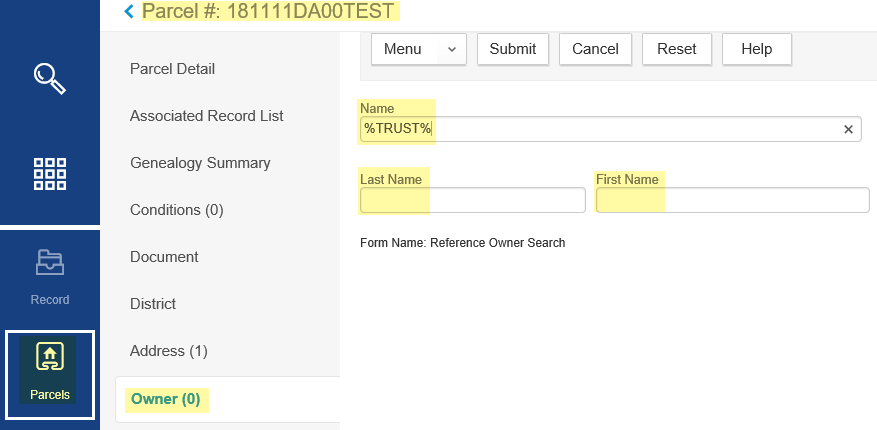
Task: Open the Conditions (0) section
Action: pos(176,210)
